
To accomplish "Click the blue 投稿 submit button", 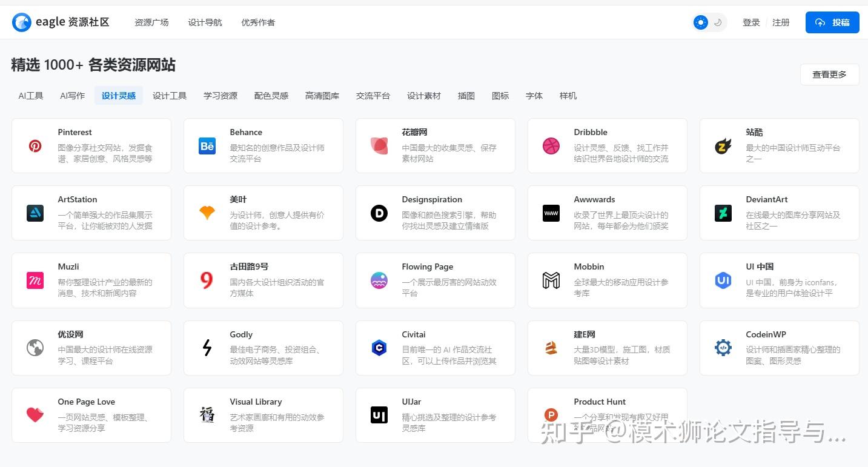I will point(832,22).
